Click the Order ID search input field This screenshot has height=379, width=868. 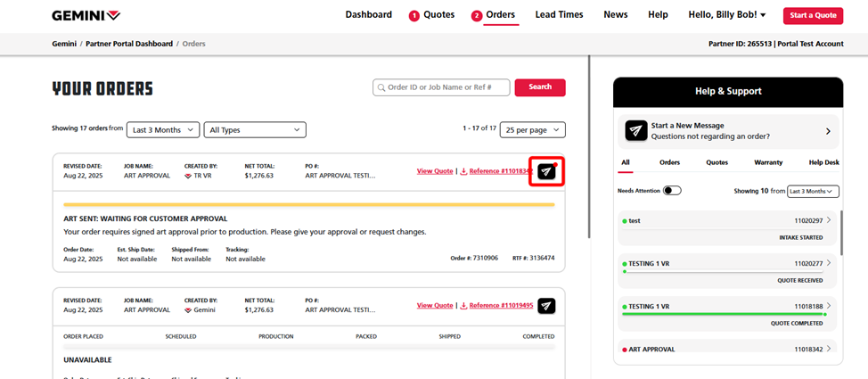point(446,87)
